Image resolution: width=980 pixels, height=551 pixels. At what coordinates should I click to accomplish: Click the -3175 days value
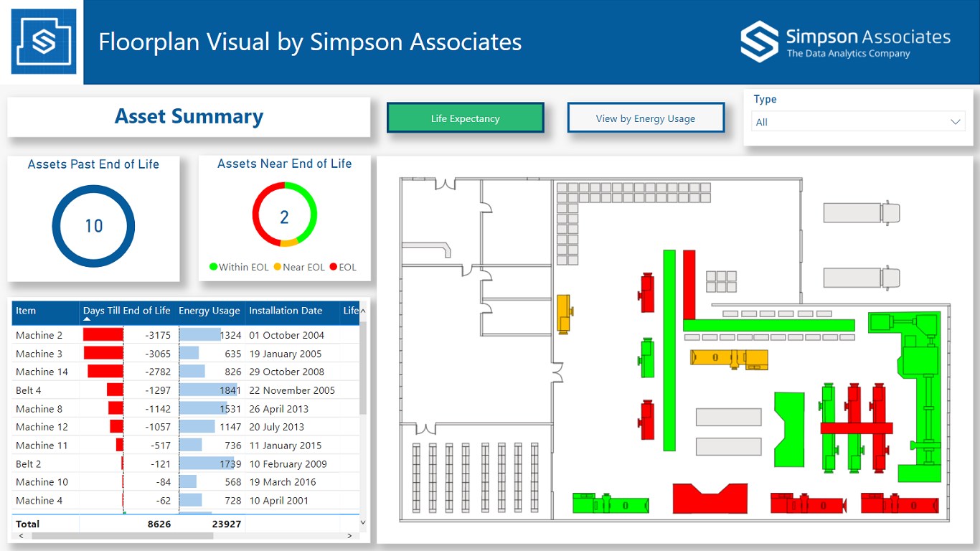pyautogui.click(x=158, y=335)
